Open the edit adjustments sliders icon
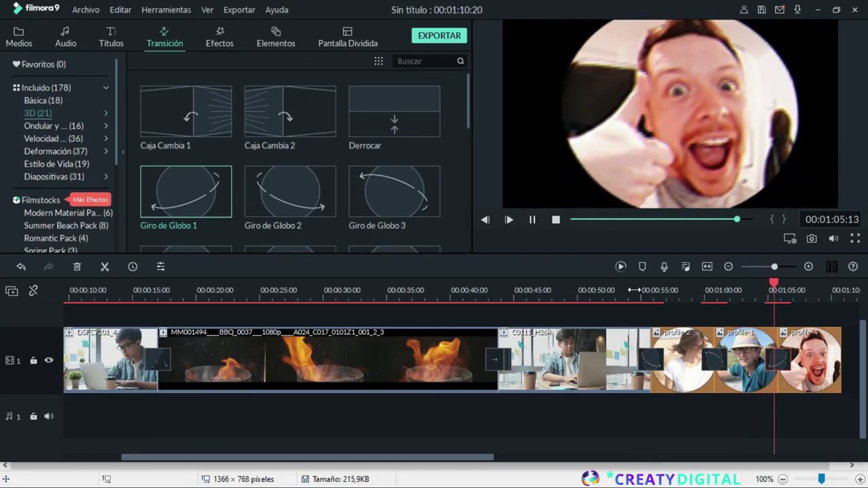This screenshot has height=488, width=868. point(161,267)
